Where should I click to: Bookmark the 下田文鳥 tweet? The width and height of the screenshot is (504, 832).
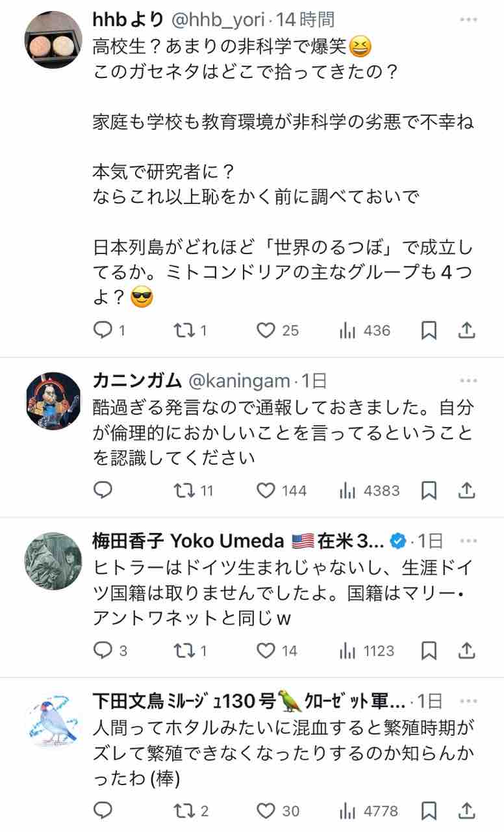(x=429, y=811)
